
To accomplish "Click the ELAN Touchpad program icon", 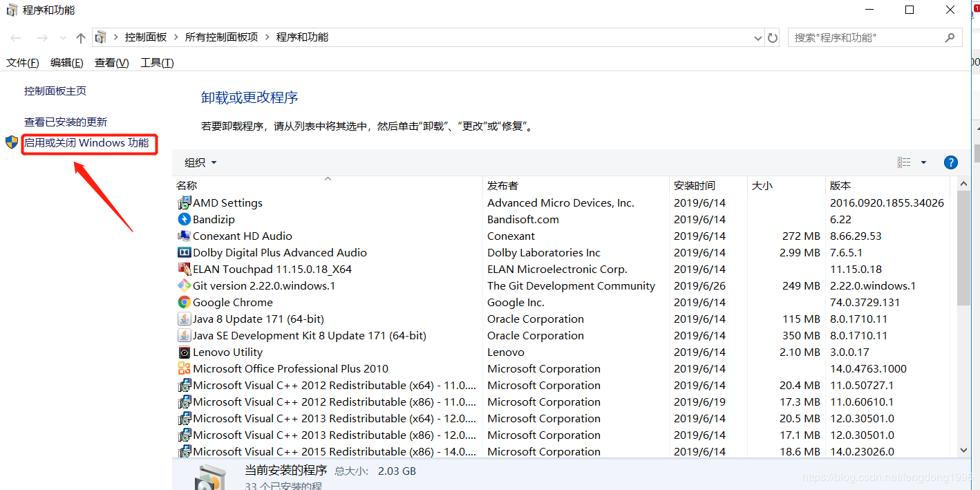I will [184, 270].
